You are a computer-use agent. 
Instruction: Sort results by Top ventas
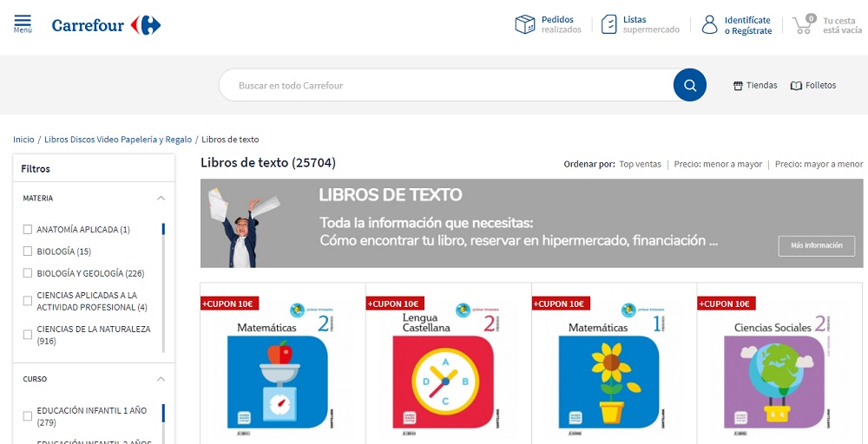[x=640, y=164]
